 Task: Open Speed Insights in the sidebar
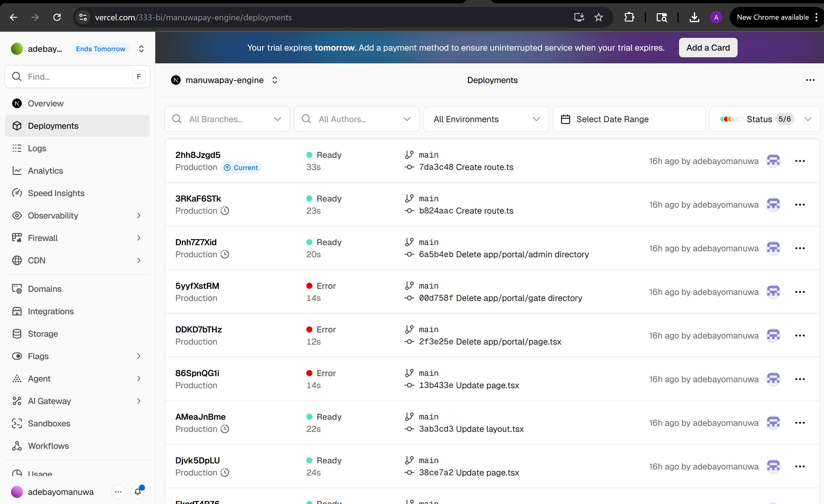pos(77,193)
